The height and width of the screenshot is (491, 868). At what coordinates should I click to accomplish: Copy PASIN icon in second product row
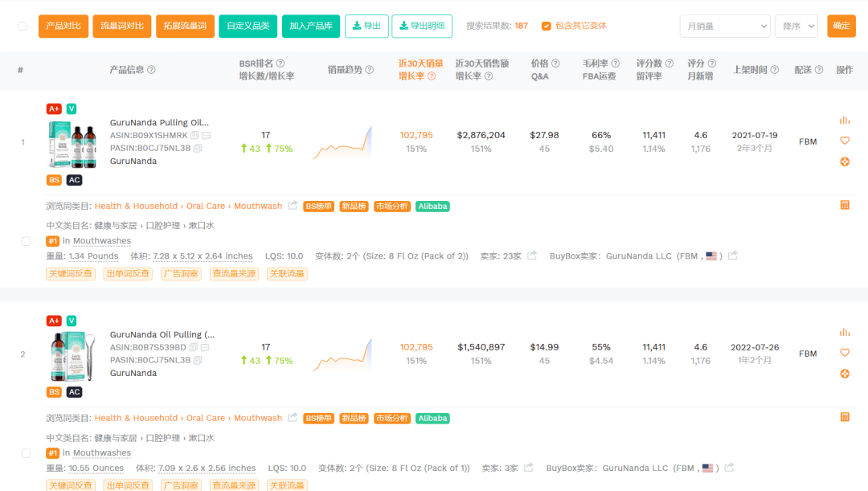click(x=198, y=360)
